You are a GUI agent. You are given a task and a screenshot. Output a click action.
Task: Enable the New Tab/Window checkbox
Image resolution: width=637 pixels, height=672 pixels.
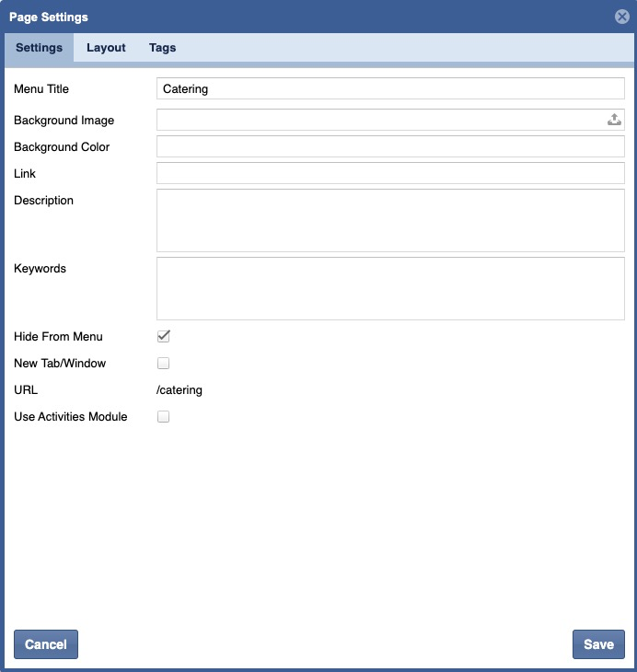(x=164, y=364)
